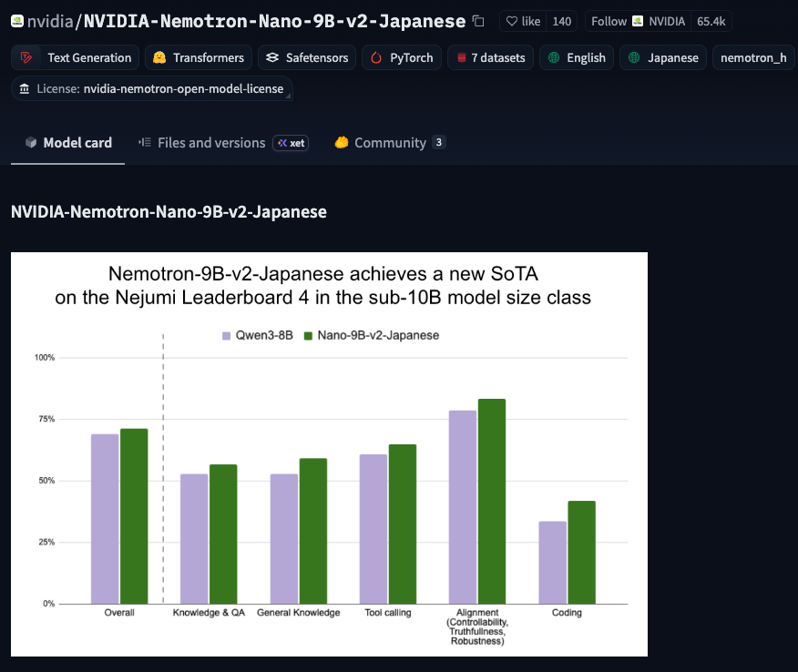Filter by Text Generation tag
798x672 pixels.
coord(75,57)
